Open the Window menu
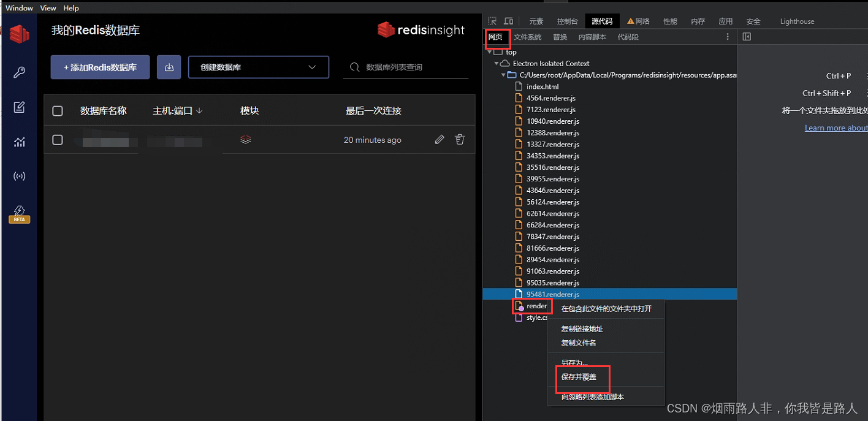 [19, 8]
